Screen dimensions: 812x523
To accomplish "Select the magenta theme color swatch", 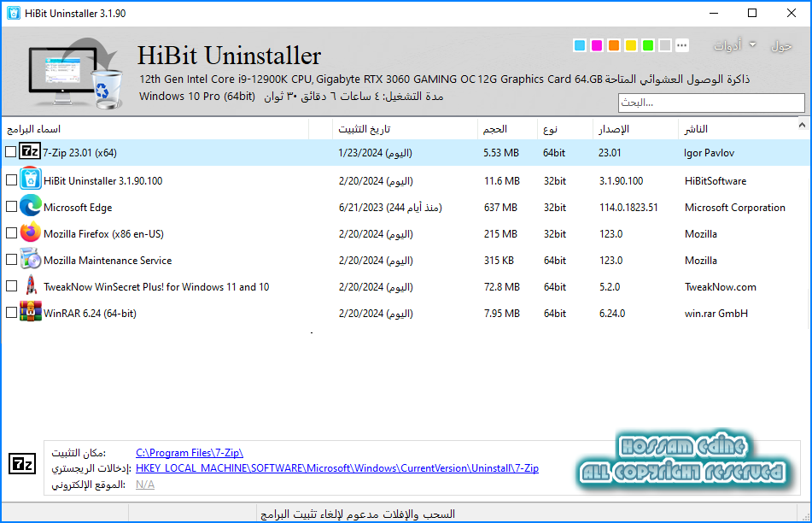I will (x=597, y=45).
